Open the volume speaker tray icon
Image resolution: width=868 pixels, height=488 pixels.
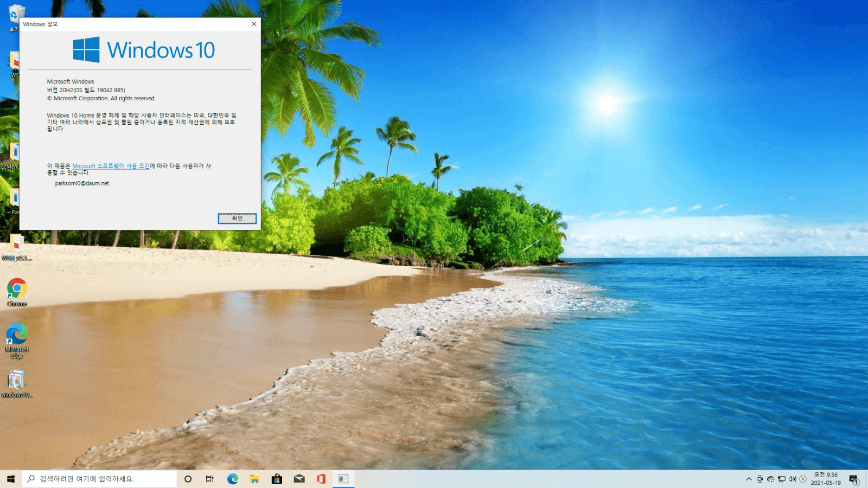tap(792, 479)
